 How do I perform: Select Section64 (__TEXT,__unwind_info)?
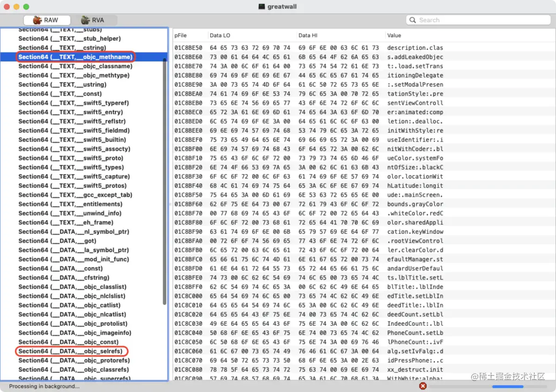coord(70,213)
